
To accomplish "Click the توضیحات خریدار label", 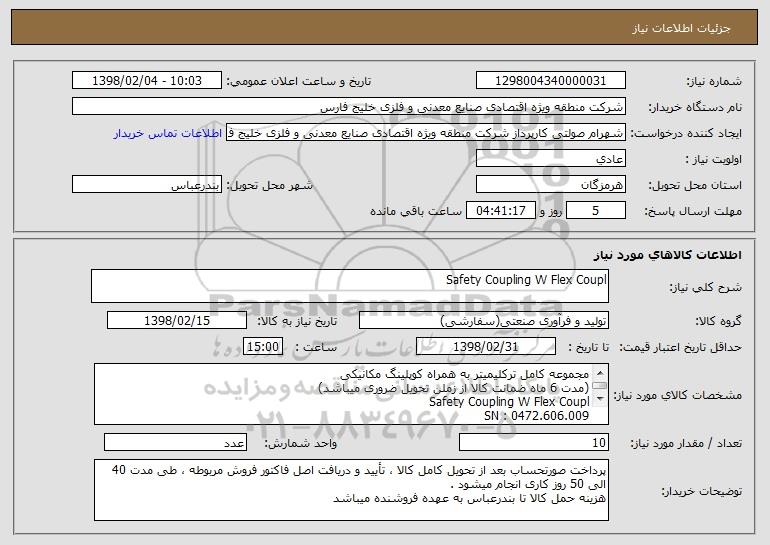I will click(701, 491).
